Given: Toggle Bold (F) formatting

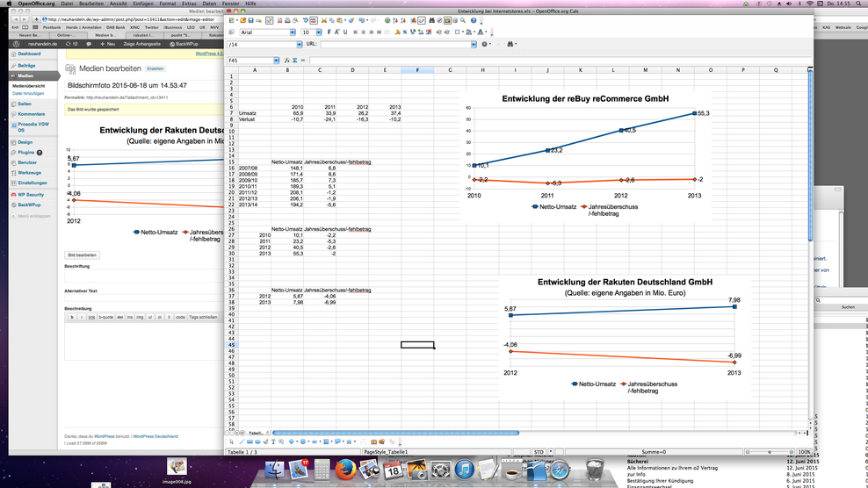Looking at the screenshot, I should tap(329, 32).
